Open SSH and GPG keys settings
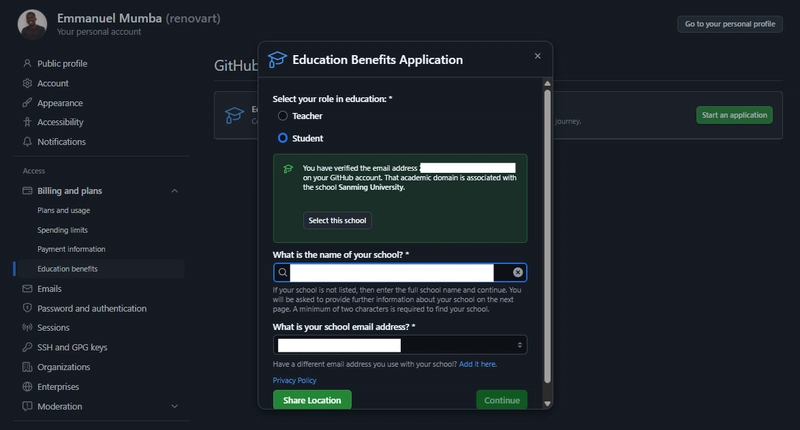Image resolution: width=800 pixels, height=430 pixels. 72,347
